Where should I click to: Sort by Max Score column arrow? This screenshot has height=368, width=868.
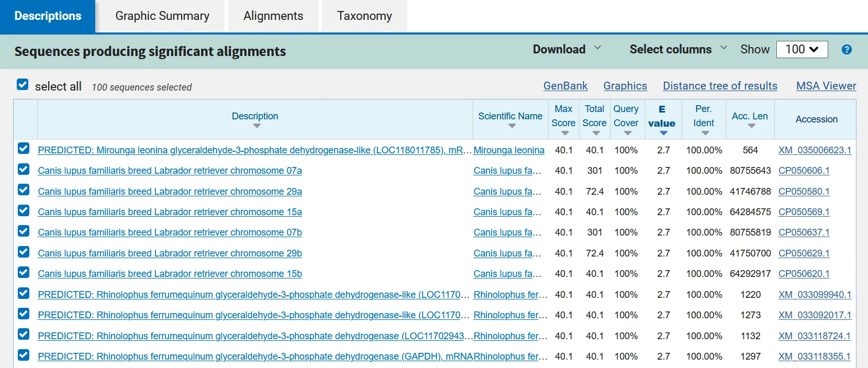[564, 133]
